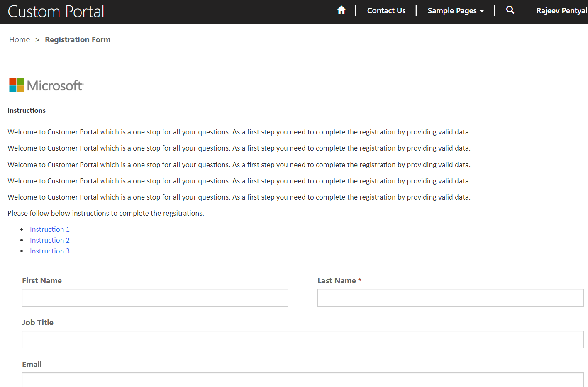Viewport: 588px width, 387px height.
Task: Select Sample Pages in the top menu
Action: (x=452, y=10)
